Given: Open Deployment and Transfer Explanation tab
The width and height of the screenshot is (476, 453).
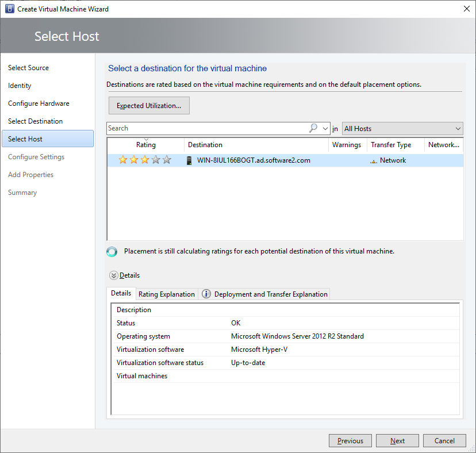Looking at the screenshot, I should pyautogui.click(x=271, y=294).
